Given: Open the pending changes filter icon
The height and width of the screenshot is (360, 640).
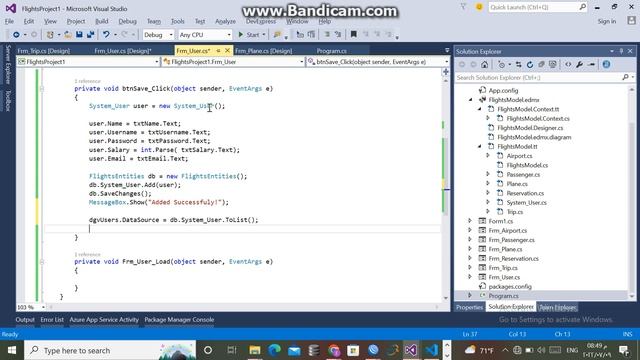Looking at the screenshot, I should point(501,64).
